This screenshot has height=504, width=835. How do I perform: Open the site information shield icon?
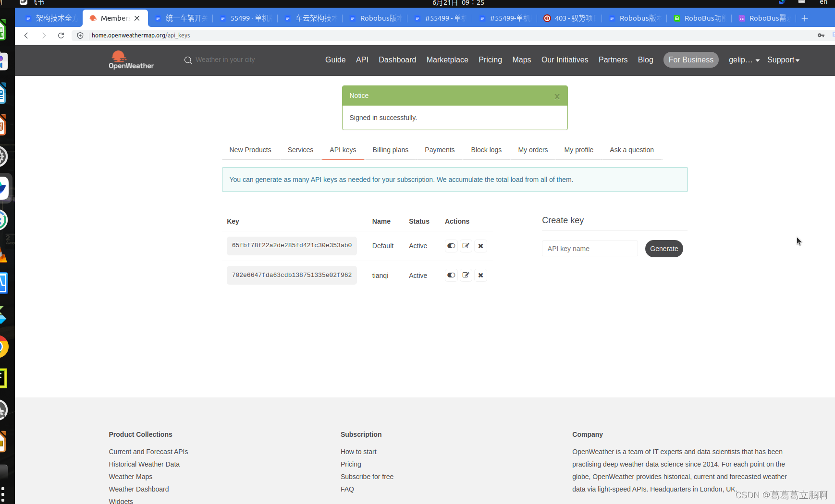pyautogui.click(x=80, y=36)
